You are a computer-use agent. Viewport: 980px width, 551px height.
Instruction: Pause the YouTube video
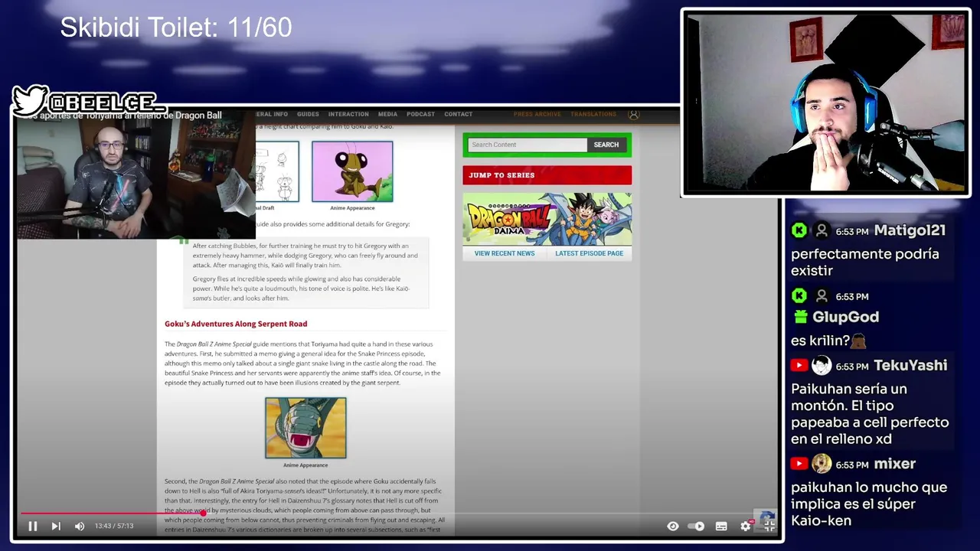coord(33,526)
